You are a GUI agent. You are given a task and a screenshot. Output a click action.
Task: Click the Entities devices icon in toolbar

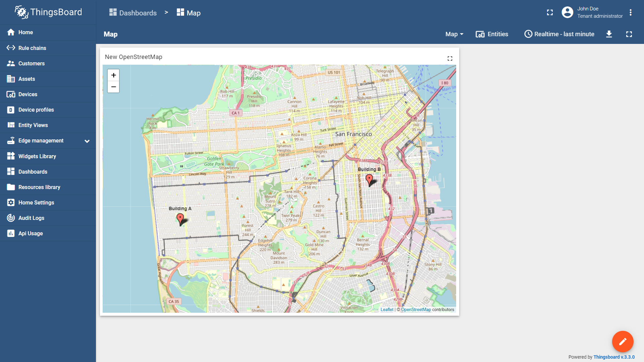click(x=480, y=34)
